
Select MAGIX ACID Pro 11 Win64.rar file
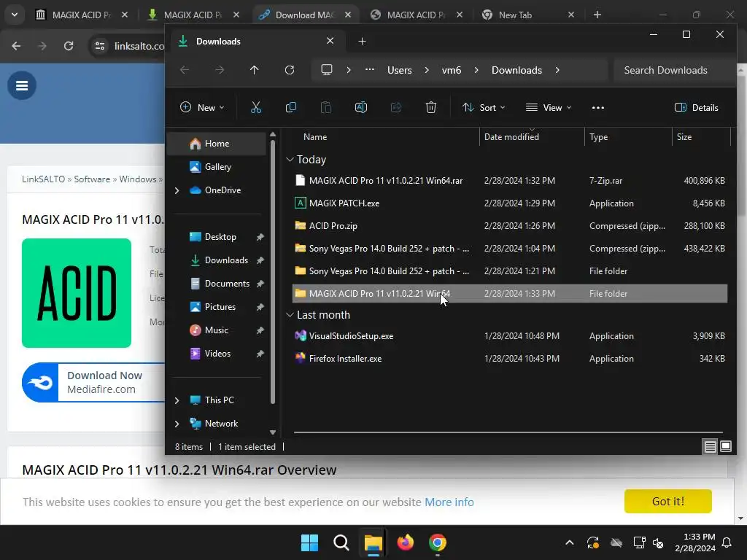(x=510, y=181)
